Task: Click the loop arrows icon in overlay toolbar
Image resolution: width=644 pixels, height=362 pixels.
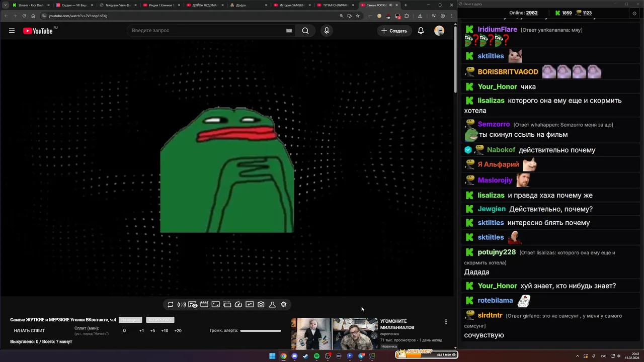Action: (x=171, y=305)
